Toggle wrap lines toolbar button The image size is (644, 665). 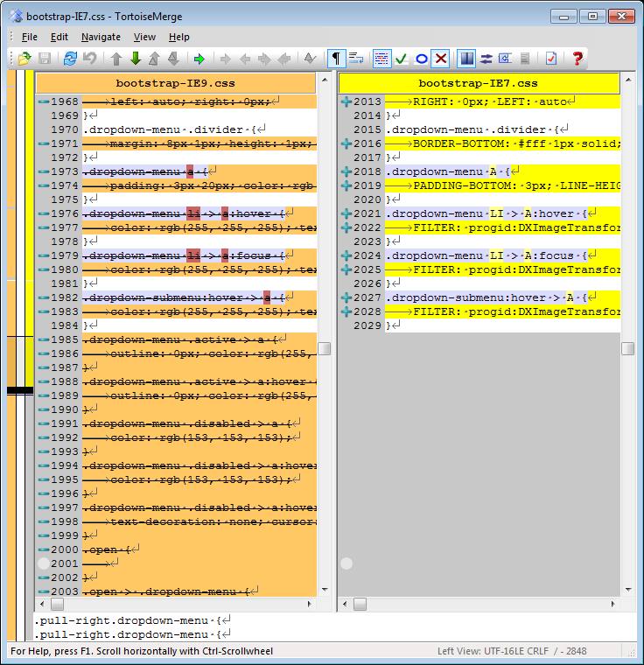(x=356, y=58)
